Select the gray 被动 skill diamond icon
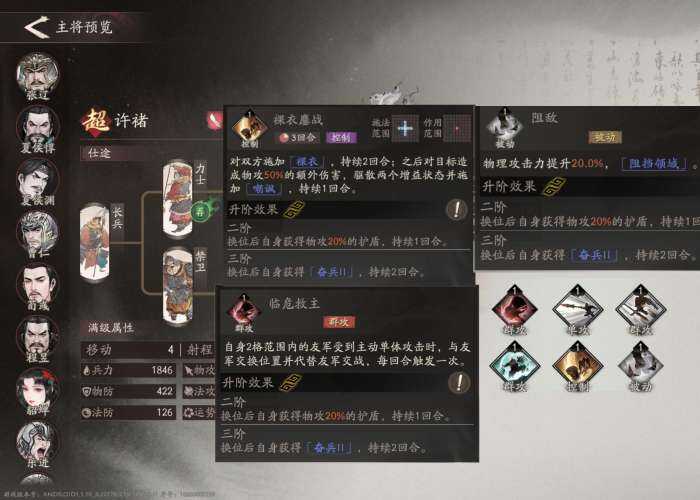700x500 pixels. click(x=641, y=366)
